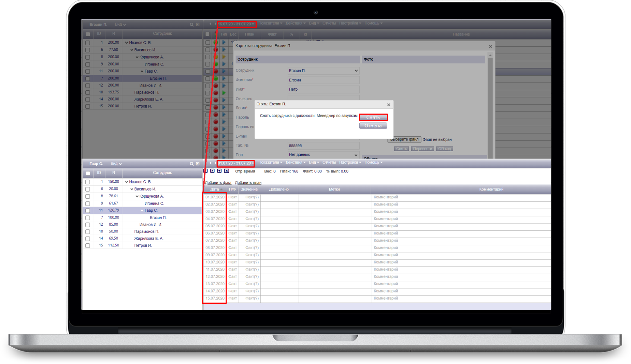Click the 'Добавить факт' link
This screenshot has width=631, height=364.
pyautogui.click(x=218, y=183)
